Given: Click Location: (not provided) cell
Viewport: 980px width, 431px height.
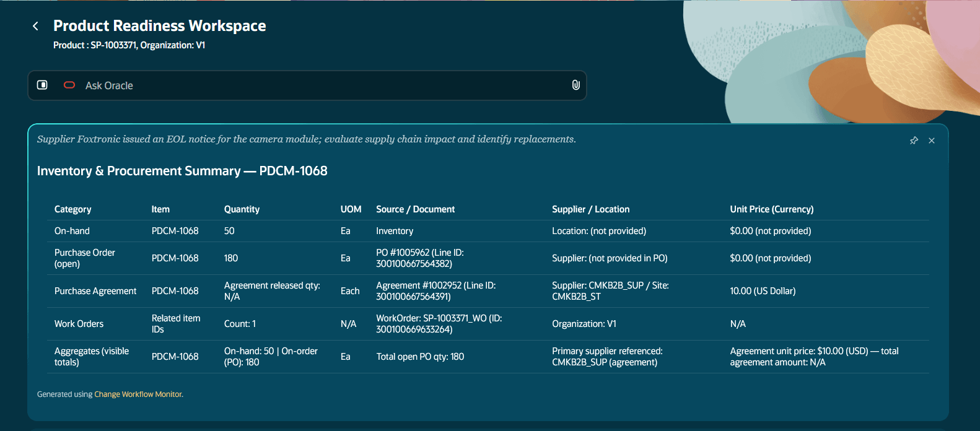Looking at the screenshot, I should [599, 231].
